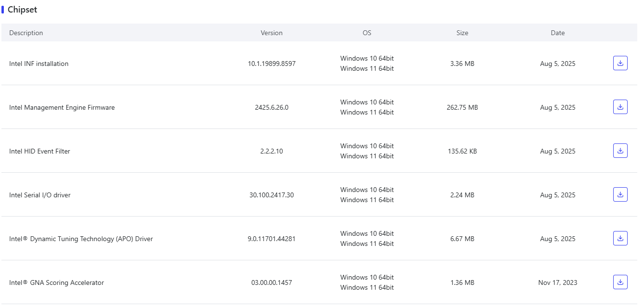Click the date in the Intel INF installation row
This screenshot has width=644, height=308.
[x=558, y=64]
